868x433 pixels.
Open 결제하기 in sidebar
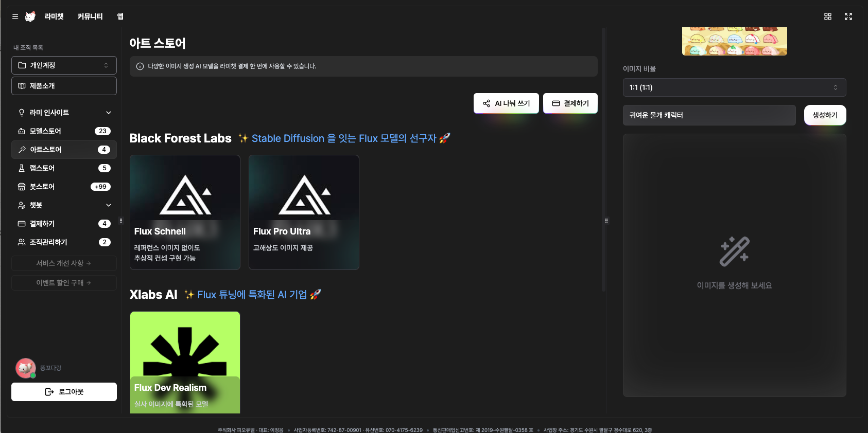point(64,224)
